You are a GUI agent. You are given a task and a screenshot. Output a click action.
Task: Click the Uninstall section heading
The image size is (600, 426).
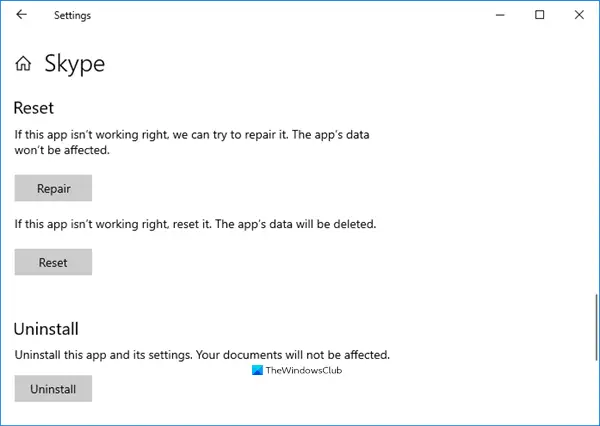tap(46, 328)
